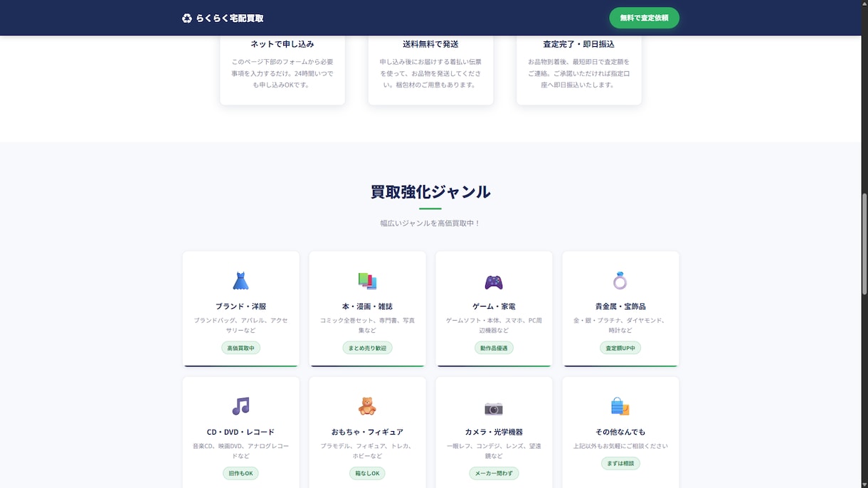Select the CD・DVD・レコード card title
868x488 pixels.
coord(240,432)
